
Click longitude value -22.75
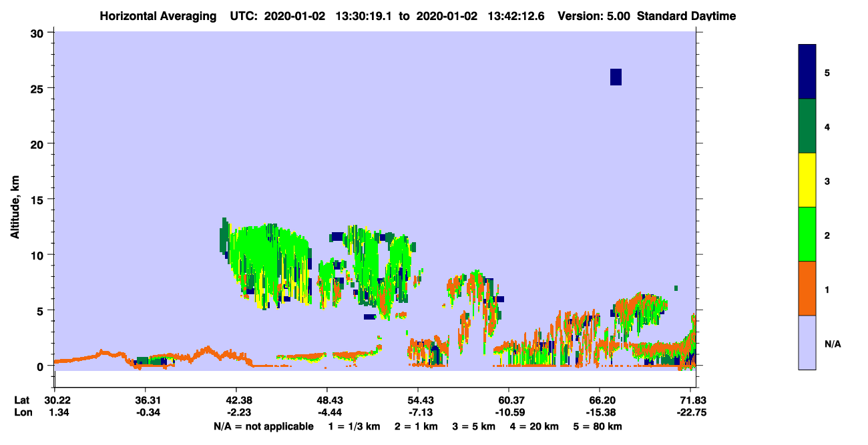[690, 412]
